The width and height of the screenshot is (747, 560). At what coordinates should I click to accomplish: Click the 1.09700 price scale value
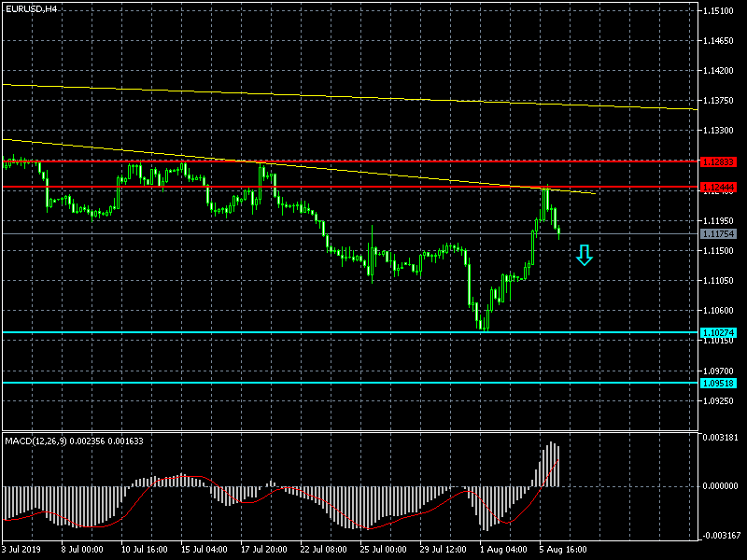tap(718, 371)
